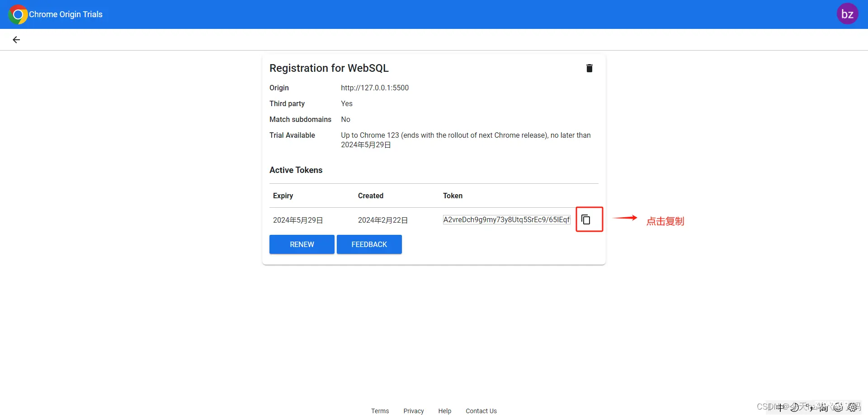
Task: Click the RENEW button
Action: click(x=302, y=244)
